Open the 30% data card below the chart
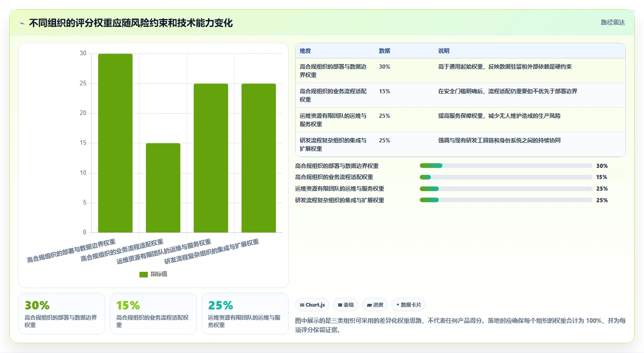 (x=62, y=314)
